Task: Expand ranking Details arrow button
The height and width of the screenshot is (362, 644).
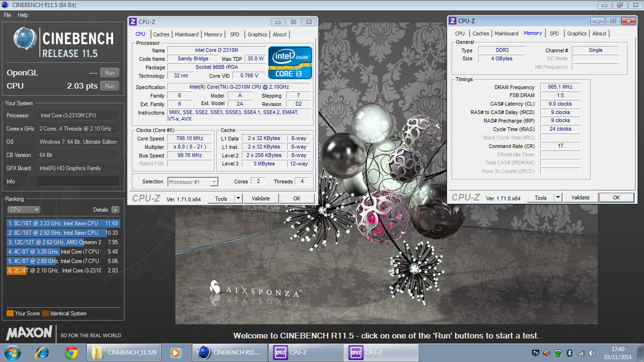Action: point(116,210)
